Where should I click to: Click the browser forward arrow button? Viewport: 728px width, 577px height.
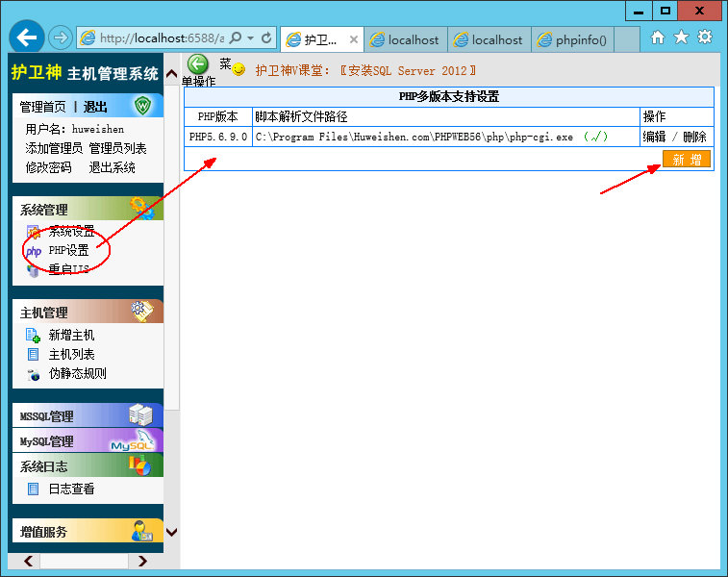61,38
